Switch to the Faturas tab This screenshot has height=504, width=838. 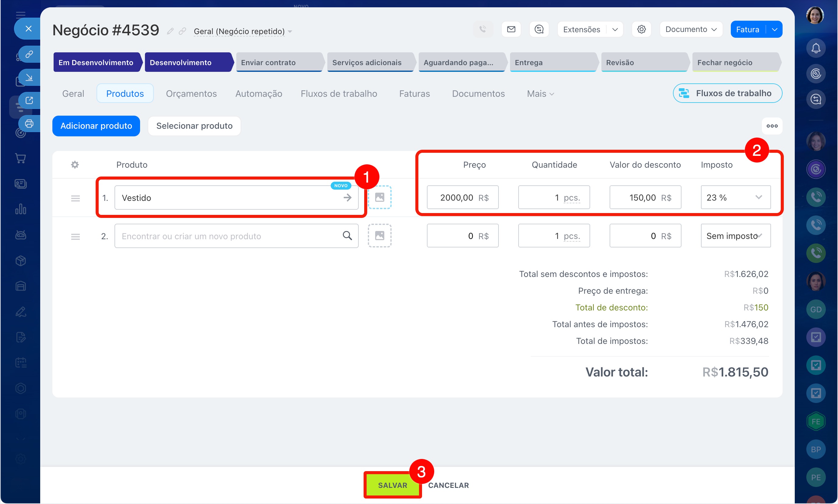point(414,94)
